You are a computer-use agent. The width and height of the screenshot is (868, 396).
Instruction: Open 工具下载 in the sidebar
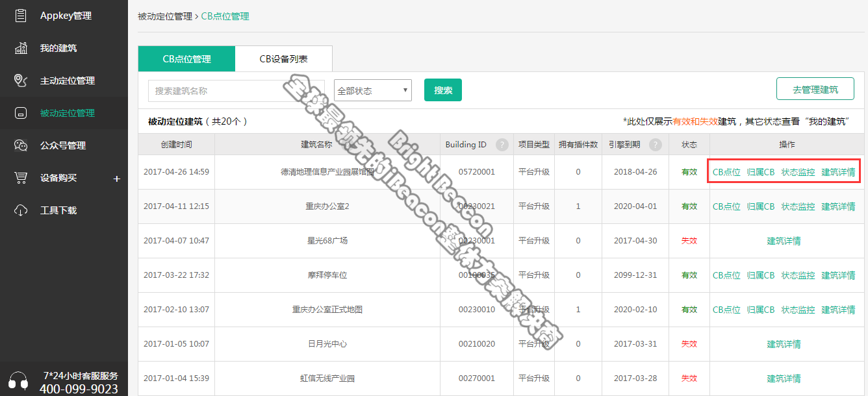click(x=64, y=210)
